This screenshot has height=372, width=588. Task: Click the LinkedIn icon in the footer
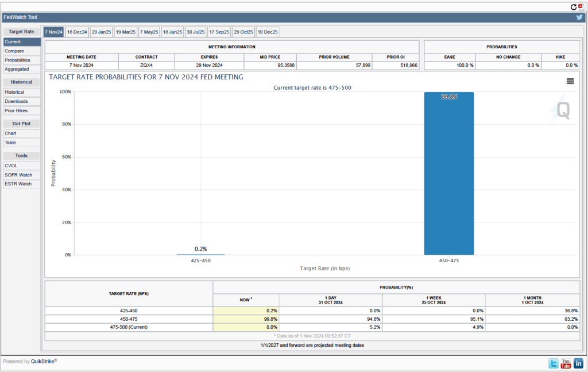pos(578,363)
